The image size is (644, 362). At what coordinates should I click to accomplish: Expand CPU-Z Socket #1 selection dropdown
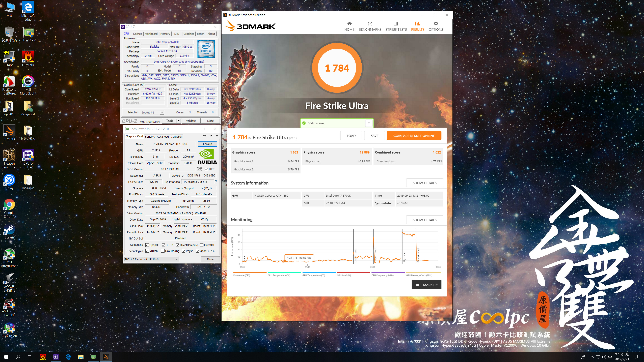(x=162, y=112)
